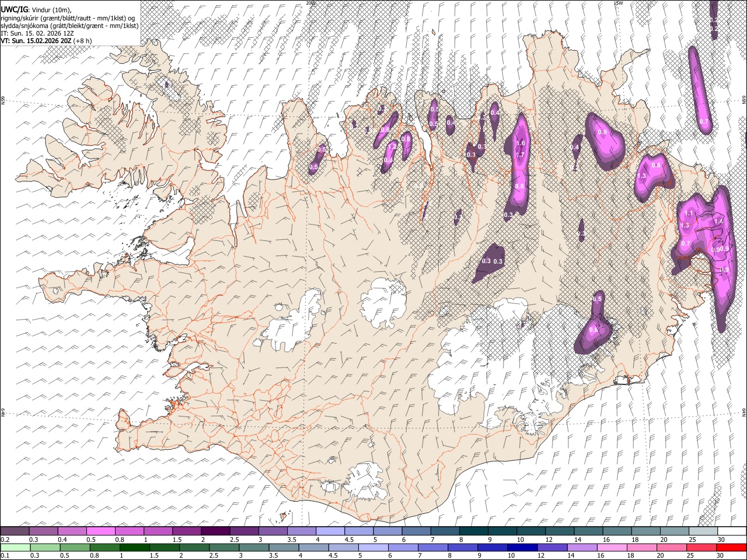Image resolution: width=747 pixels, height=560 pixels.
Task: Click the white top-row swatch above label 30
Action: [x=732, y=531]
